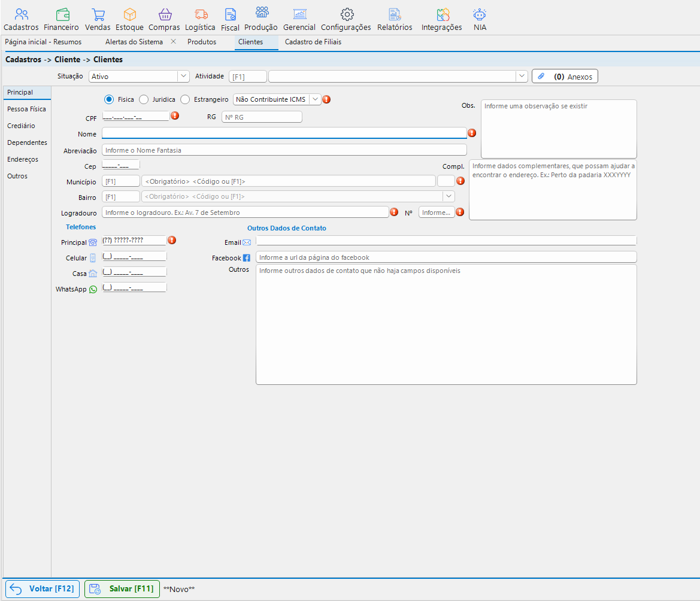Open the Crediário side tab
Viewport: 700px width, 601px height.
21,126
